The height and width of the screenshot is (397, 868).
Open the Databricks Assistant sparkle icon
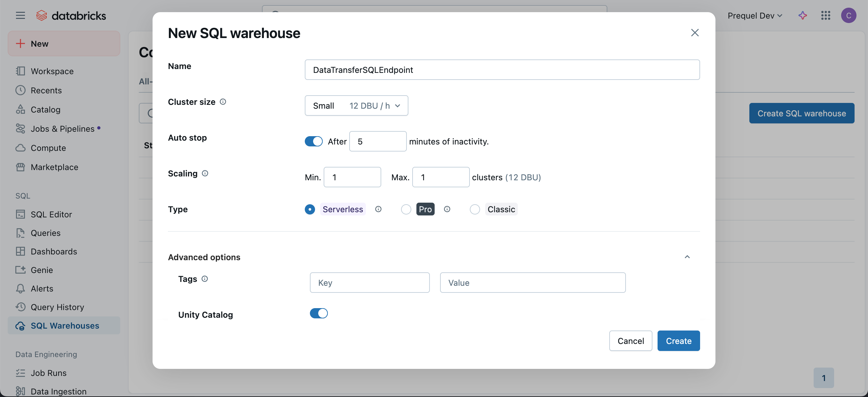[x=802, y=15]
